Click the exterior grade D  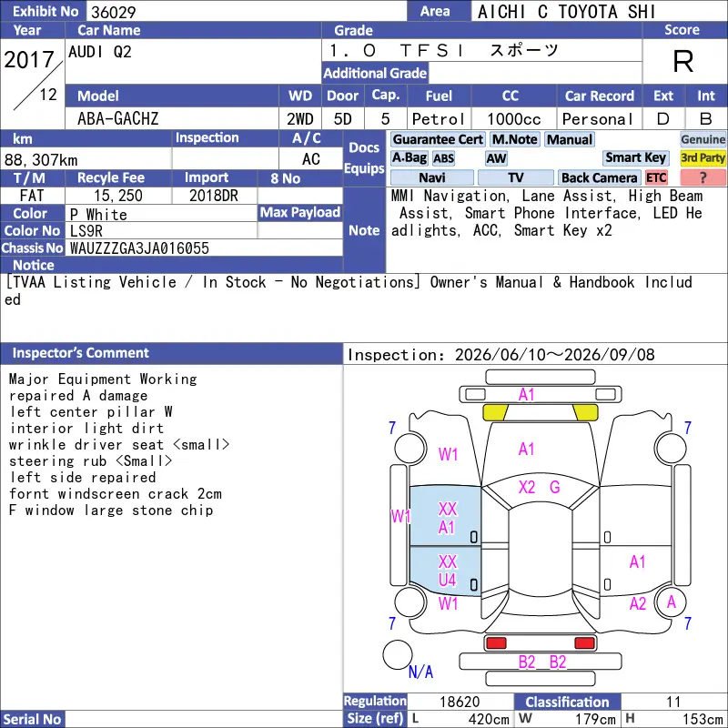(663, 119)
